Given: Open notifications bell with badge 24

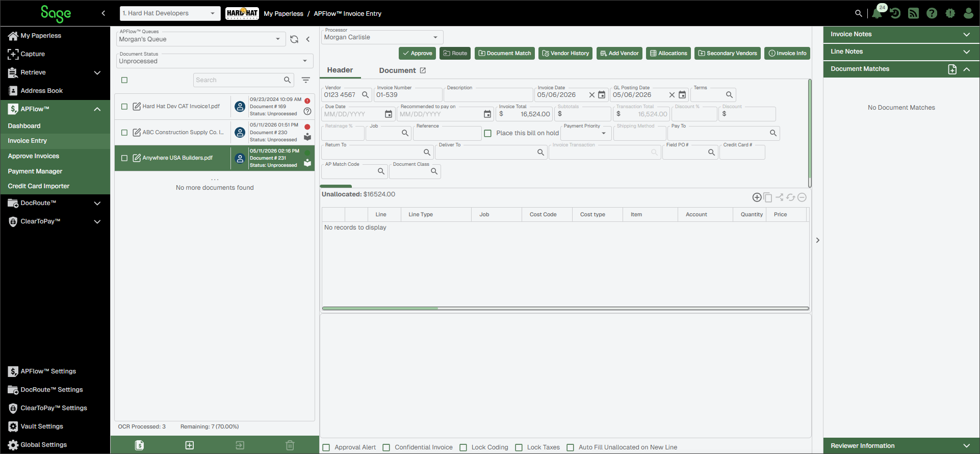Looking at the screenshot, I should 877,13.
